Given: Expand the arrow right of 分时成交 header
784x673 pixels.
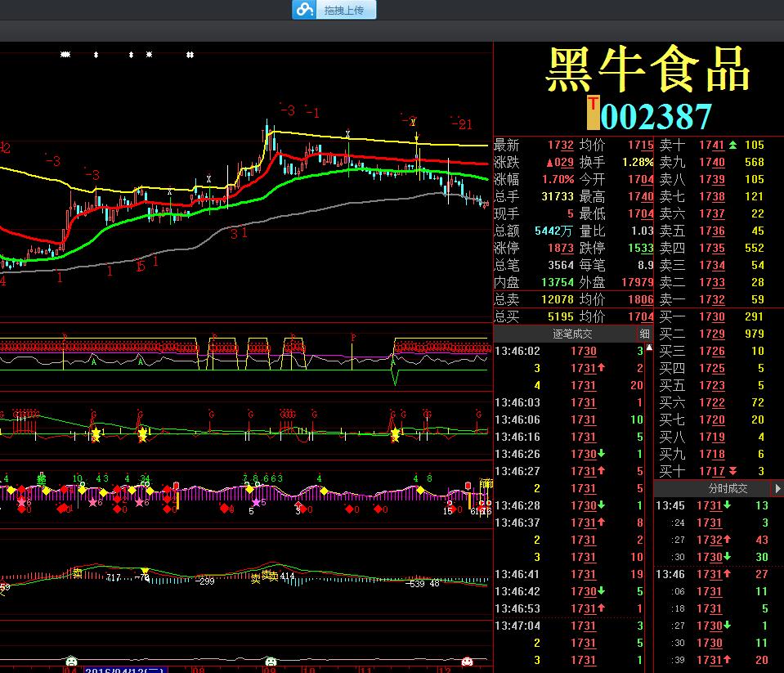Looking at the screenshot, I should (777, 488).
